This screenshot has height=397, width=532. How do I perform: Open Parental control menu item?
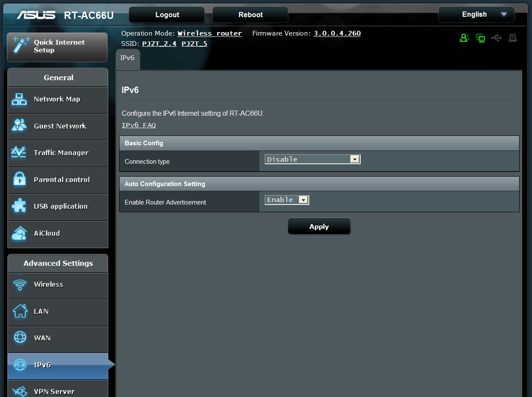pos(57,180)
